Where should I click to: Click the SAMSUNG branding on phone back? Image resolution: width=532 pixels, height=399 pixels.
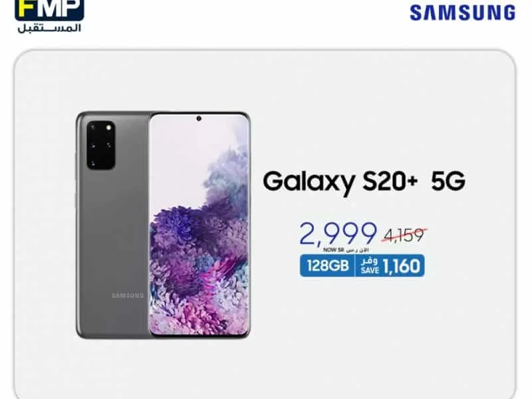point(128,295)
